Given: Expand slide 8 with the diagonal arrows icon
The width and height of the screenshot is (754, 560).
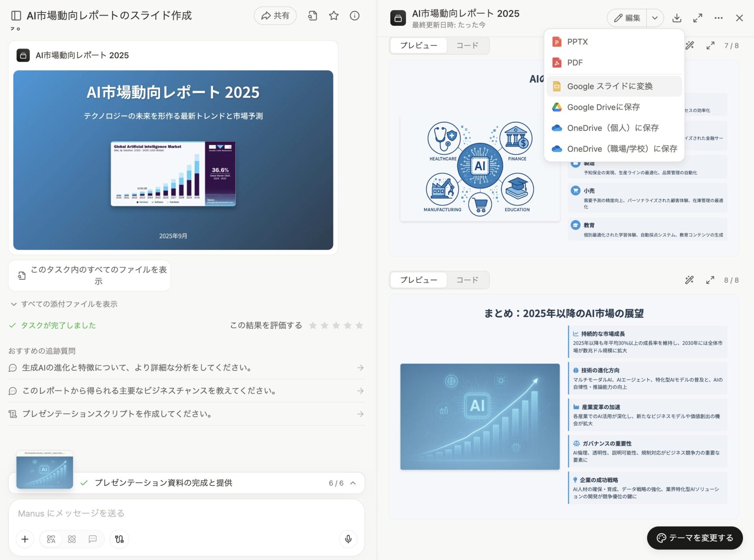Looking at the screenshot, I should click(710, 280).
